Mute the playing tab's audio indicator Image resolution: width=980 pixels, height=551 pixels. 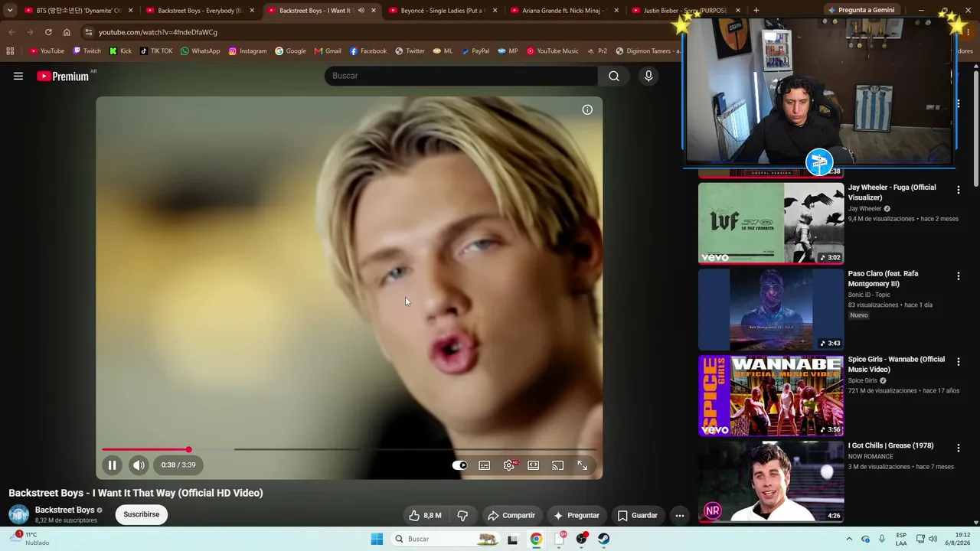click(361, 11)
